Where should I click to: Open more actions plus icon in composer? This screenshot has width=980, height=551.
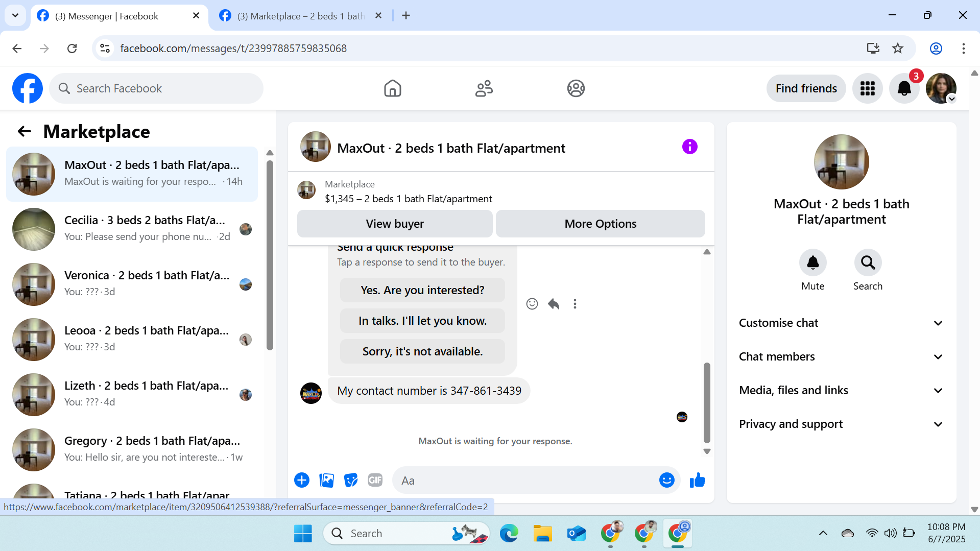302,480
